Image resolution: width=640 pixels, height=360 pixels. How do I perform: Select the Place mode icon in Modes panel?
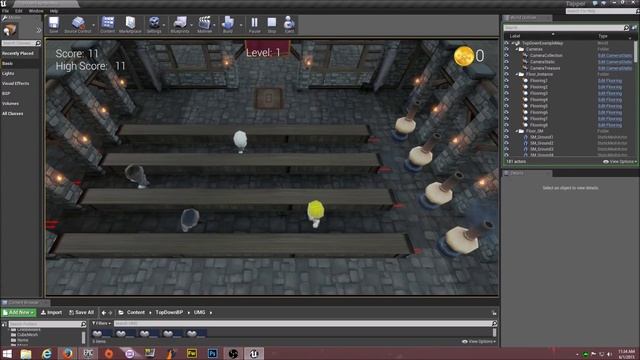(x=9, y=30)
